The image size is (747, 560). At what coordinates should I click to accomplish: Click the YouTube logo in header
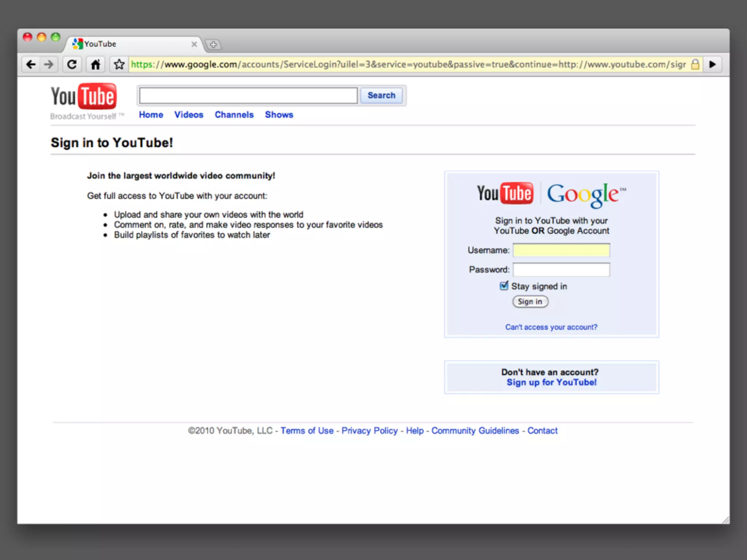[x=84, y=97]
